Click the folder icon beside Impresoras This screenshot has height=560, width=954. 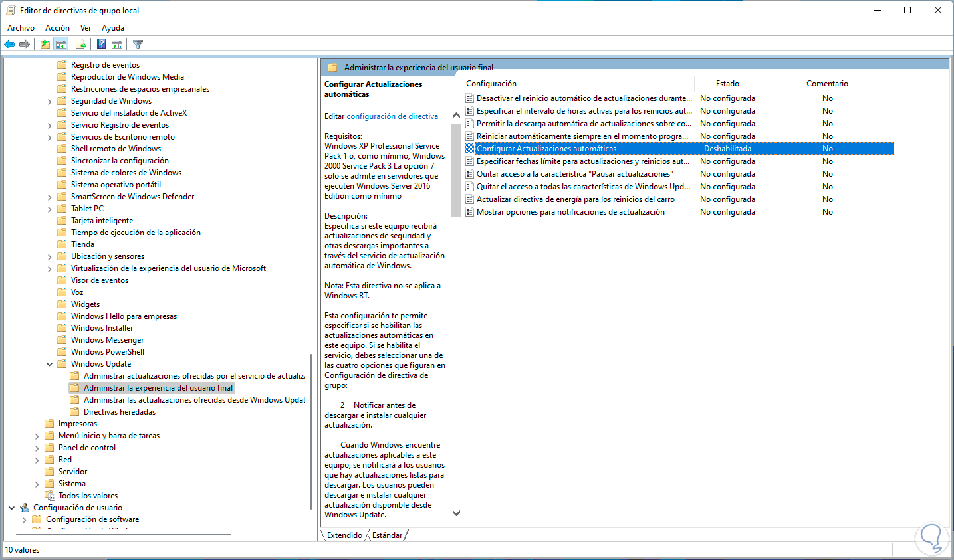(x=49, y=424)
